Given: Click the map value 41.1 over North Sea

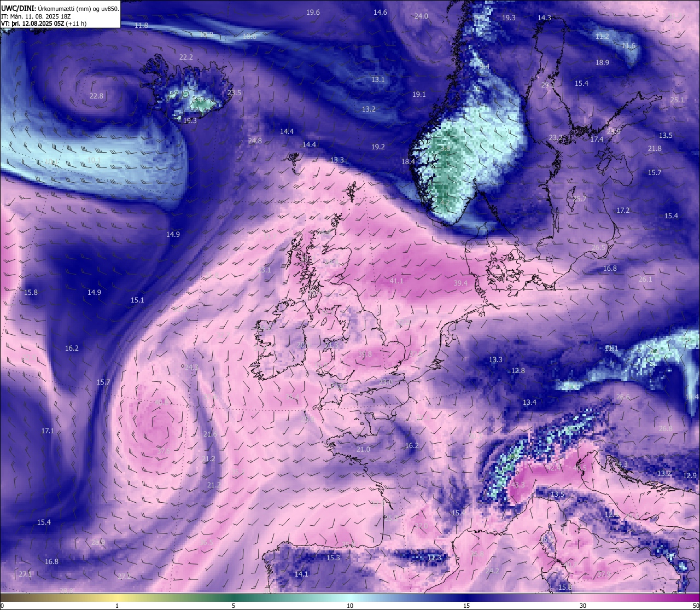Looking at the screenshot, I should click(396, 281).
